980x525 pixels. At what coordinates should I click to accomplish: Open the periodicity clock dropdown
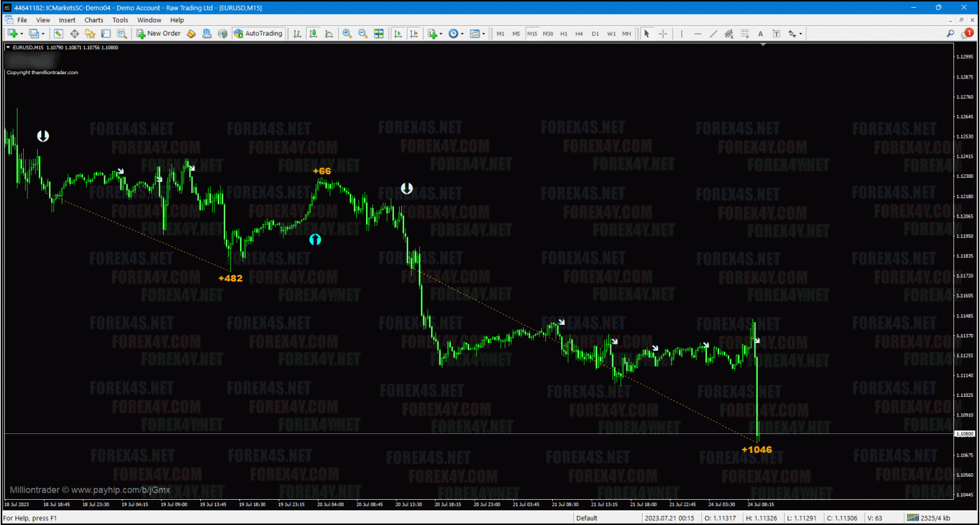point(456,34)
